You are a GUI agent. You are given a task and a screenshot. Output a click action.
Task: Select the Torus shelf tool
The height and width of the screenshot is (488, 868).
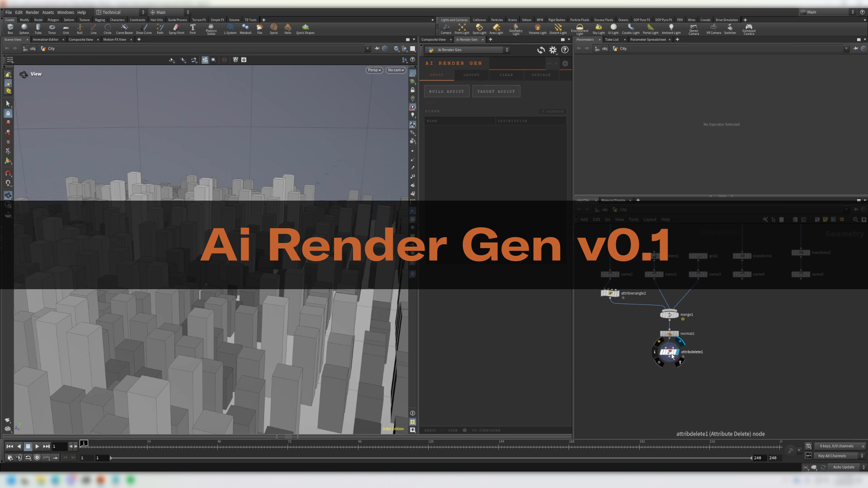(52, 29)
